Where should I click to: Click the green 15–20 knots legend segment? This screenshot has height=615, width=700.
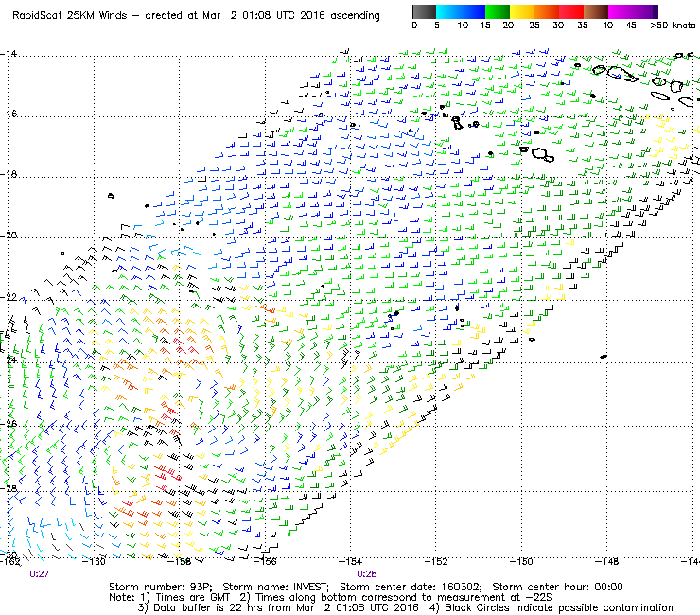pyautogui.click(x=498, y=11)
